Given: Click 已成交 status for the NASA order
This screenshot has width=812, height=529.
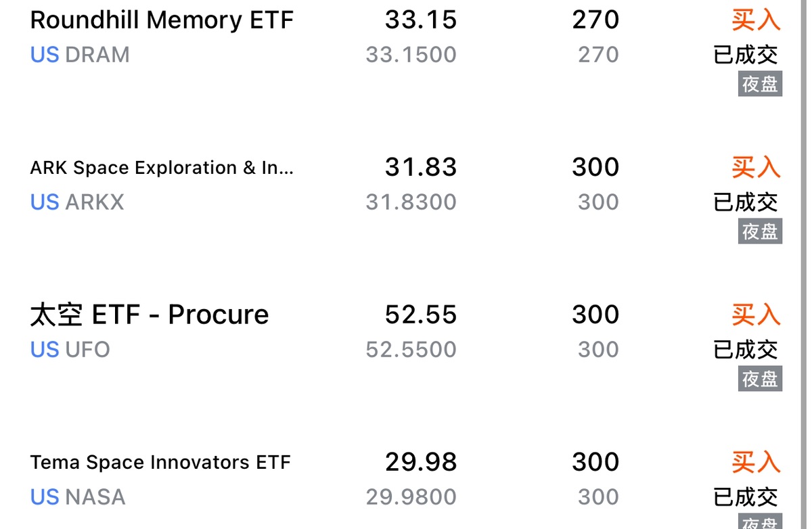Looking at the screenshot, I should tap(746, 497).
